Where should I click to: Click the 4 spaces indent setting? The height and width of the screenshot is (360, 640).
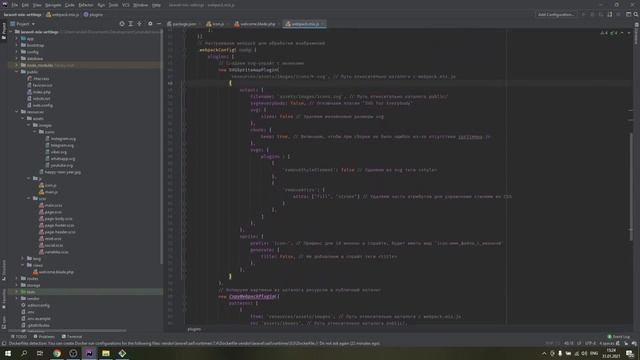click(x=607, y=343)
